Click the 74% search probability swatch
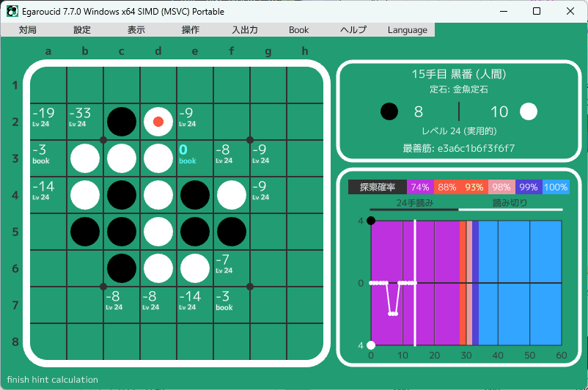588x390 pixels. pyautogui.click(x=420, y=187)
